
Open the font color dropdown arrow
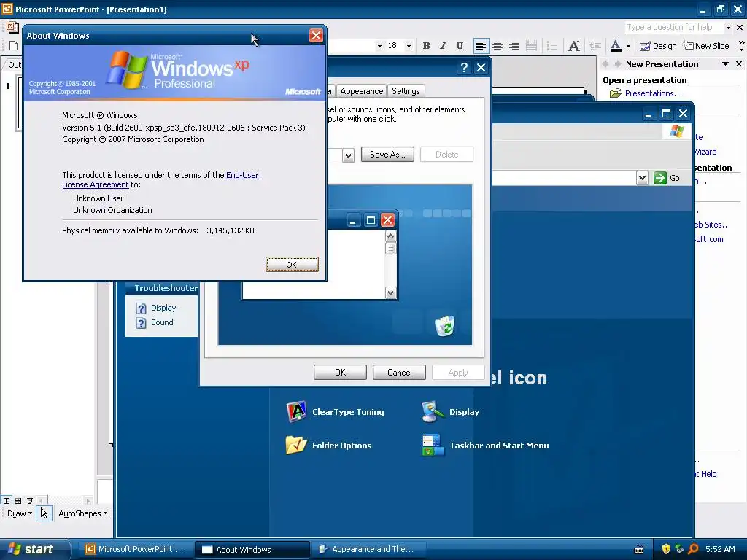628,46
